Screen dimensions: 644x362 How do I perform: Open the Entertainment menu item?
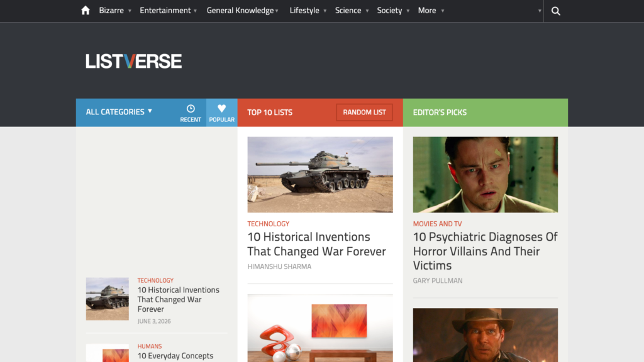pyautogui.click(x=165, y=10)
